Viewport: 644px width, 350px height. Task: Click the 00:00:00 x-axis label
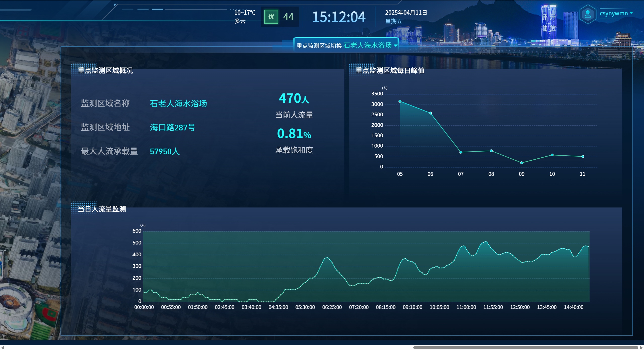[x=144, y=307]
